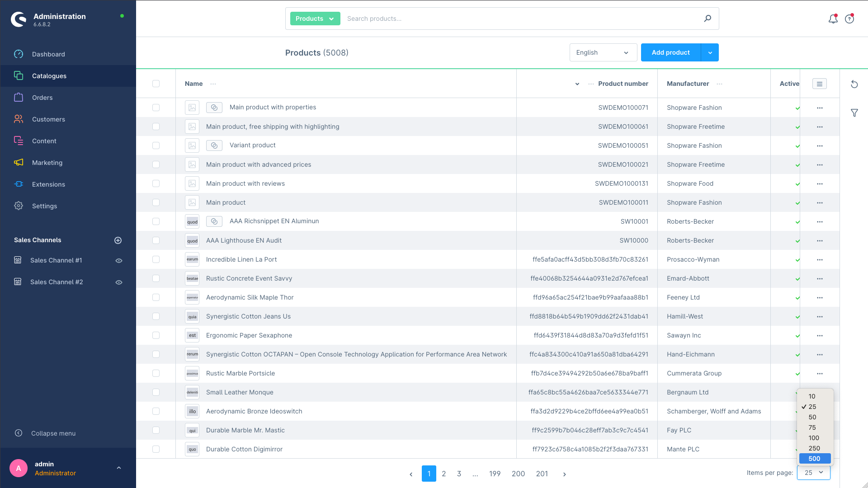This screenshot has height=488, width=868.
Task: Click the Add product button
Action: tap(671, 52)
